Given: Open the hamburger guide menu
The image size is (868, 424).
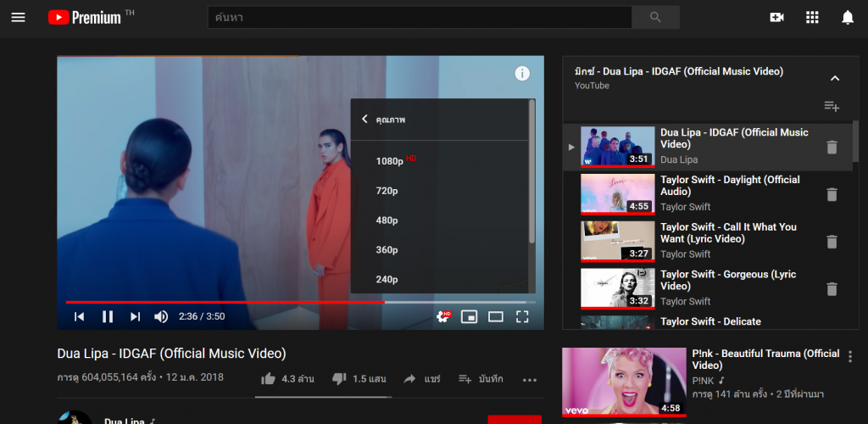Looking at the screenshot, I should point(19,18).
